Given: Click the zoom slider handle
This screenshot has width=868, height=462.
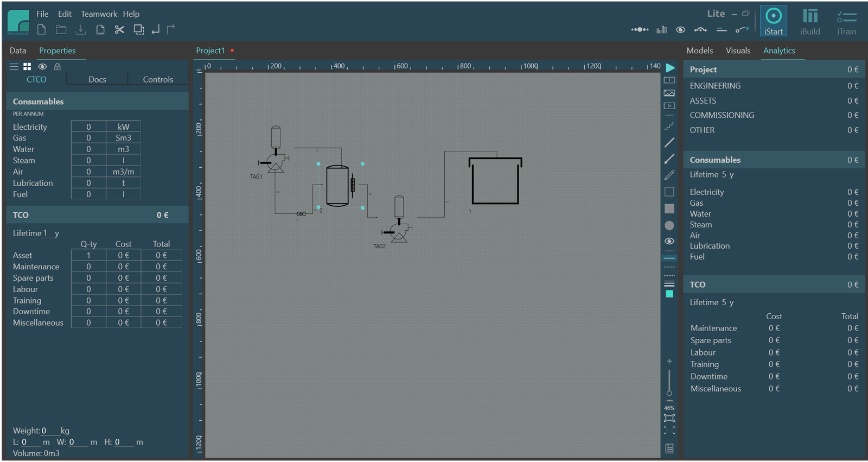Looking at the screenshot, I should (669, 394).
